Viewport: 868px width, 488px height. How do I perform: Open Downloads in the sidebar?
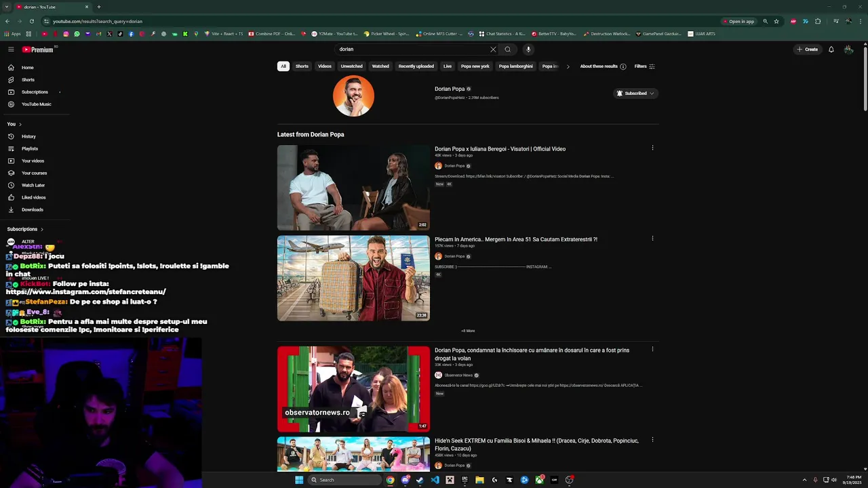[33, 210]
